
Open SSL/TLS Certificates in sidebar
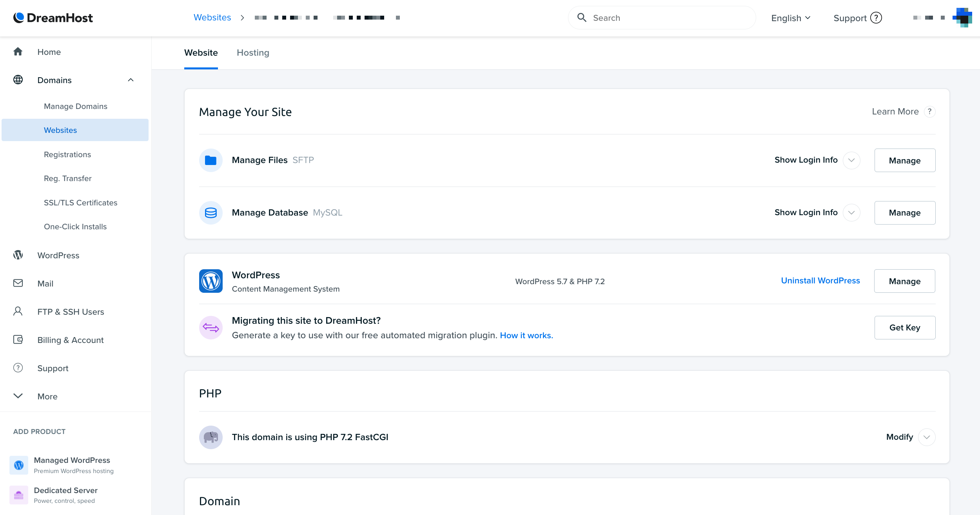81,203
